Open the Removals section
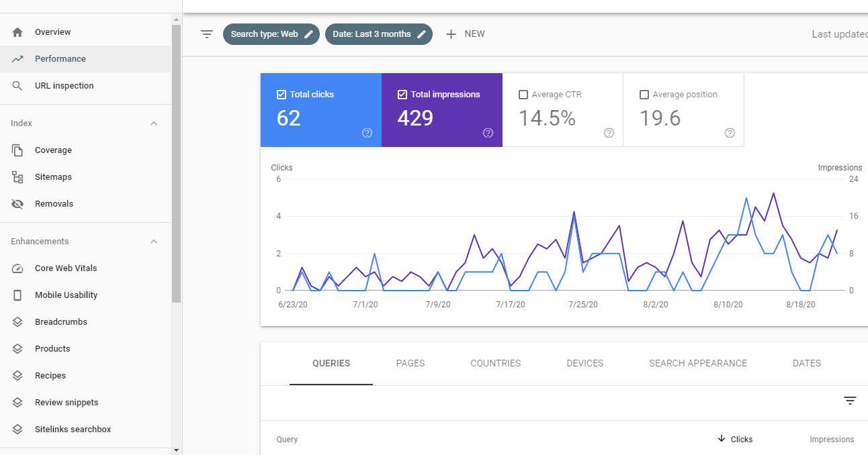 [x=54, y=204]
